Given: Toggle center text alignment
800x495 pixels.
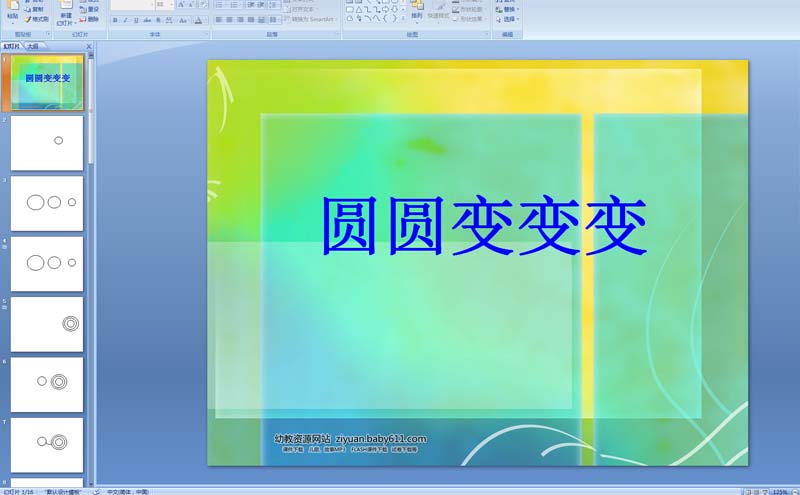Looking at the screenshot, I should (x=229, y=20).
